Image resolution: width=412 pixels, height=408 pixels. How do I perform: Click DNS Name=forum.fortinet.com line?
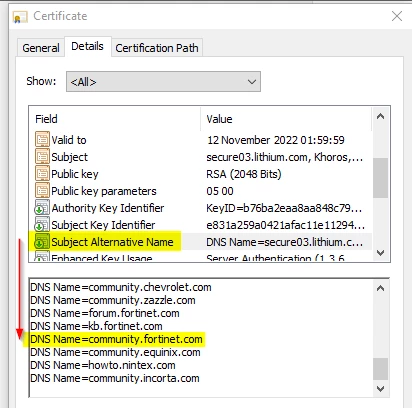[x=105, y=313]
